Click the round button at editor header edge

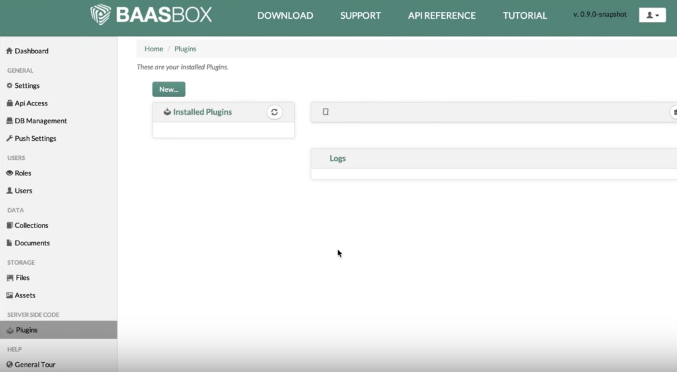tap(674, 112)
